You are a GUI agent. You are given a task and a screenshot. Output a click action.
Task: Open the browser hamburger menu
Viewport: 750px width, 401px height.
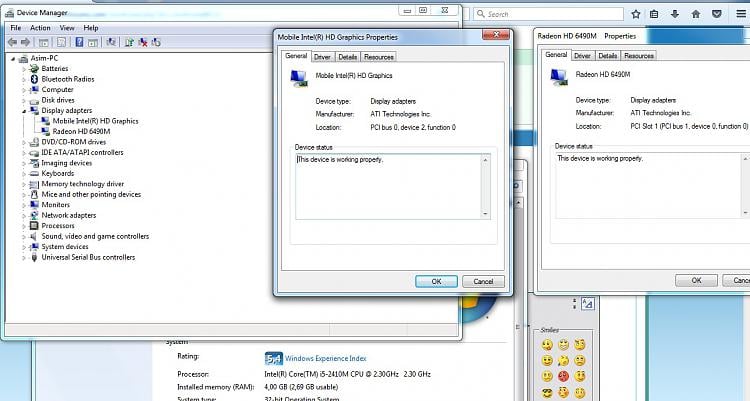[x=740, y=14]
